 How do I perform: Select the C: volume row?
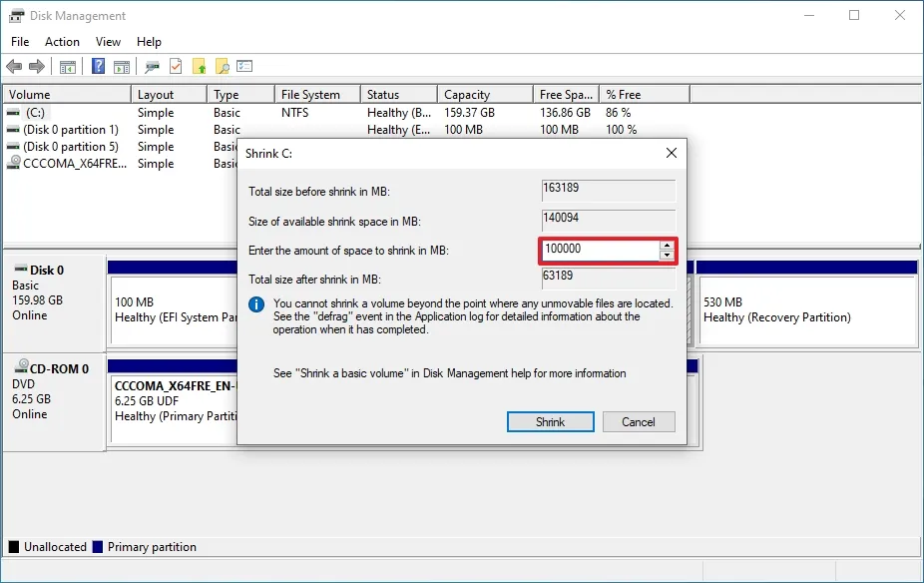pos(60,113)
